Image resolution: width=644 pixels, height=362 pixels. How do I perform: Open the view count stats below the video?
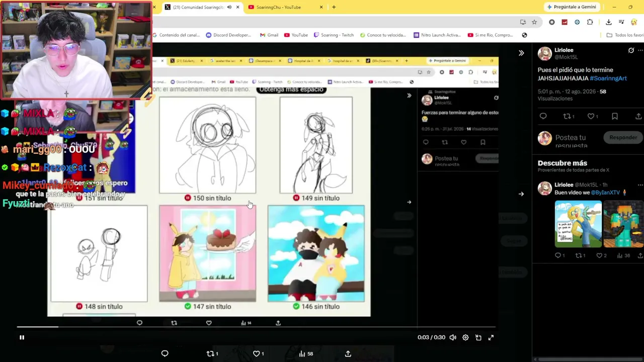click(306, 353)
